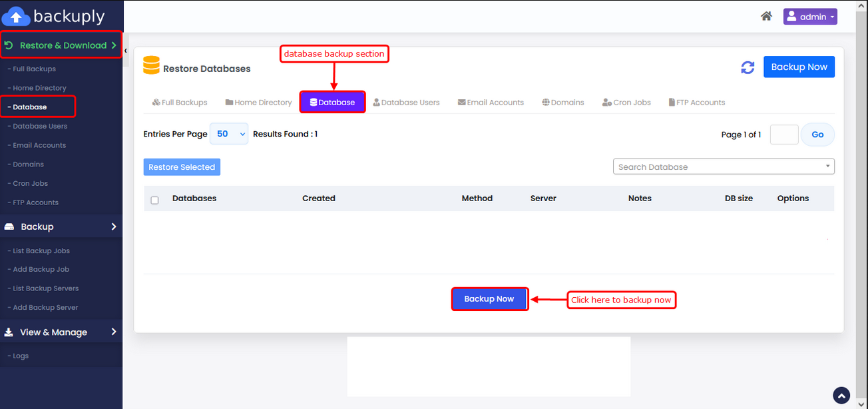Click the home icon in top bar
The width and height of the screenshot is (868, 409).
pyautogui.click(x=766, y=17)
